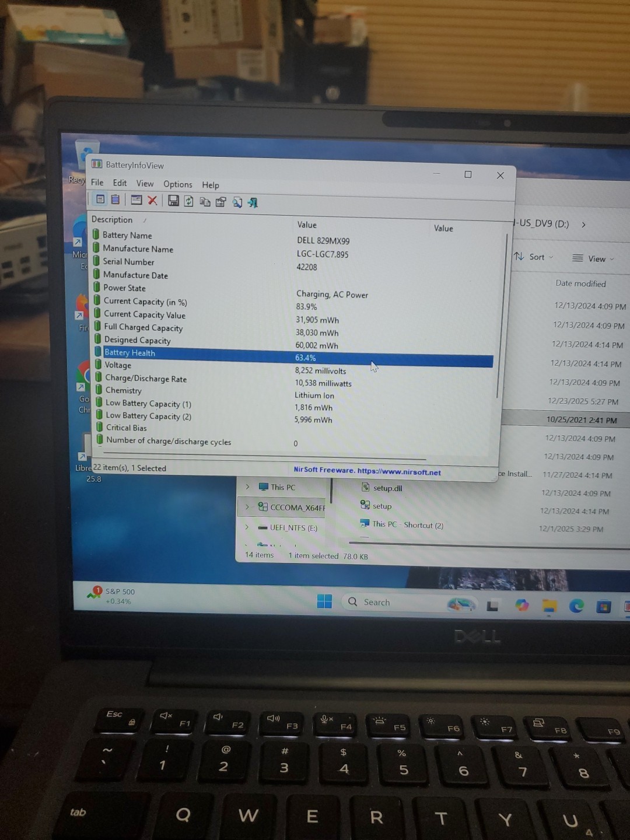Image resolution: width=630 pixels, height=840 pixels.
Task: Click the Copy selected items toolbar icon
Action: (205, 202)
